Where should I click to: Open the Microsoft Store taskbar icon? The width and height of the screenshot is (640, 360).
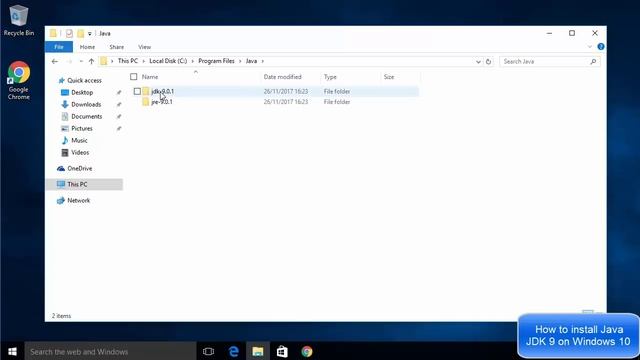point(282,351)
